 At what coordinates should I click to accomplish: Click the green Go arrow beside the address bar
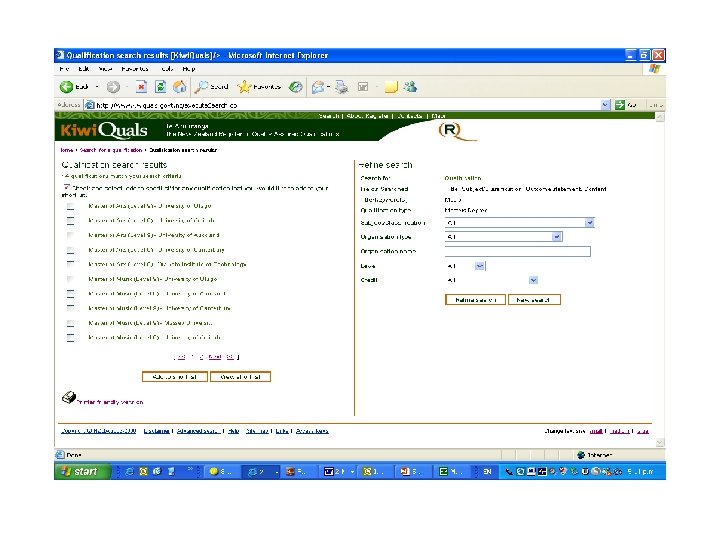tap(620, 105)
